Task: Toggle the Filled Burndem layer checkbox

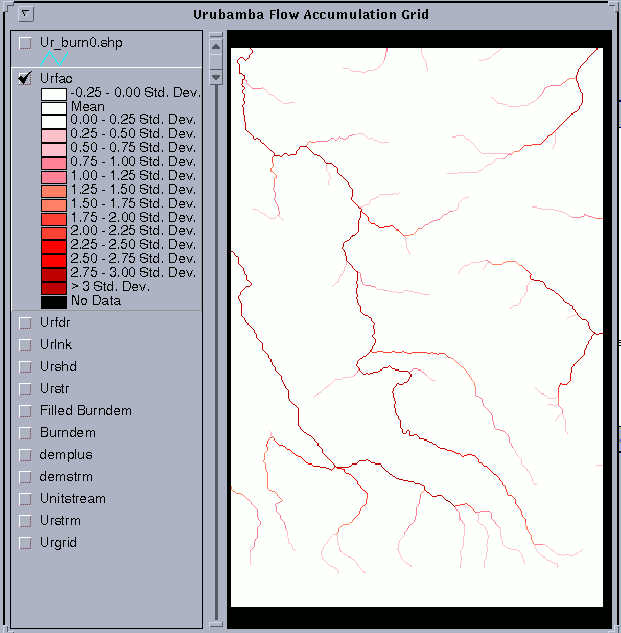Action: click(25, 410)
